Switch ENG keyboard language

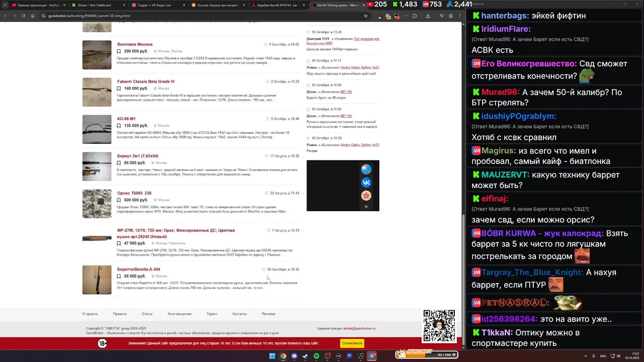point(603,356)
